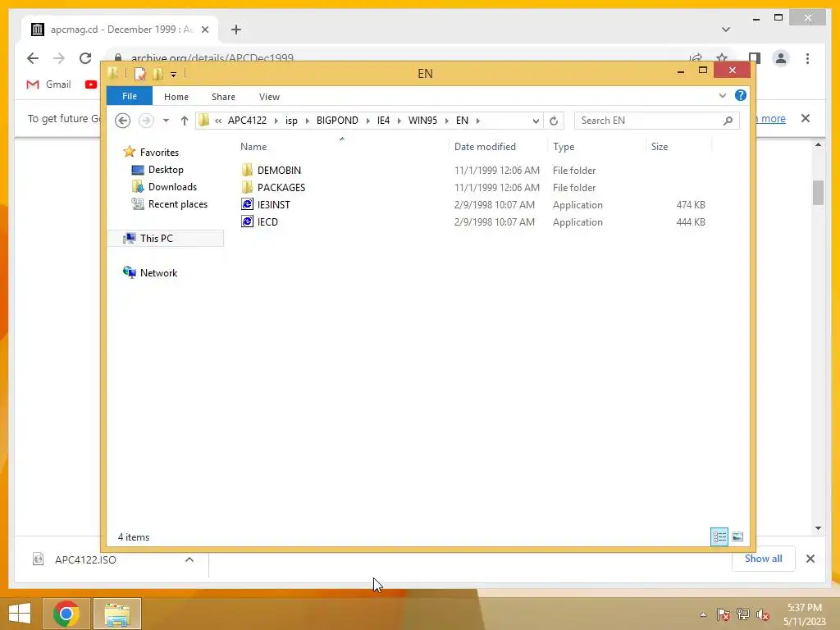This screenshot has width=840, height=630.
Task: Select Network in navigation pane
Action: coord(158,272)
